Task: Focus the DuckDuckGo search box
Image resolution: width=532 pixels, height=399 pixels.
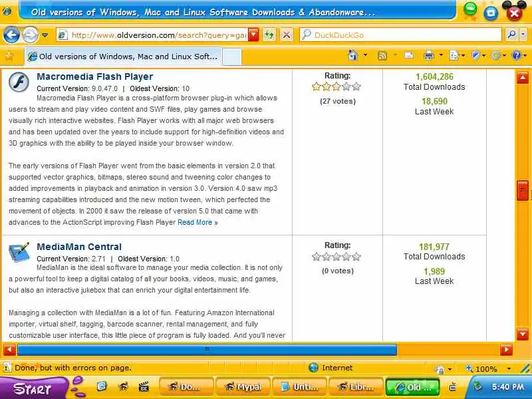Action: click(400, 35)
